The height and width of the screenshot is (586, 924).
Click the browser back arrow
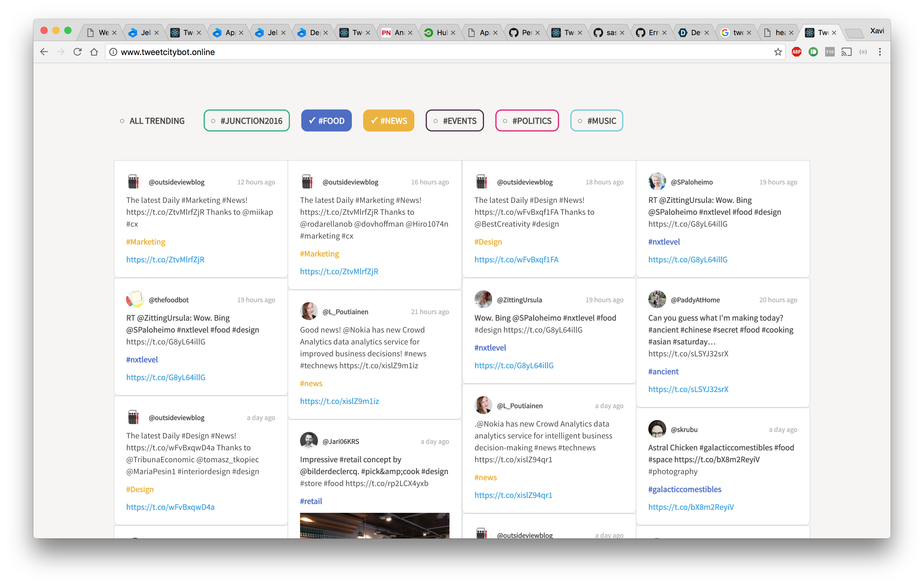click(44, 52)
